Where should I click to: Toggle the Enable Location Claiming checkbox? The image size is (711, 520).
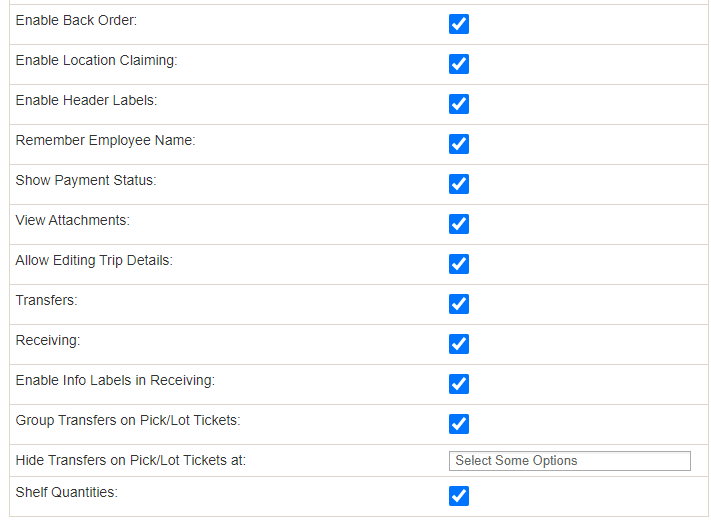tap(458, 64)
